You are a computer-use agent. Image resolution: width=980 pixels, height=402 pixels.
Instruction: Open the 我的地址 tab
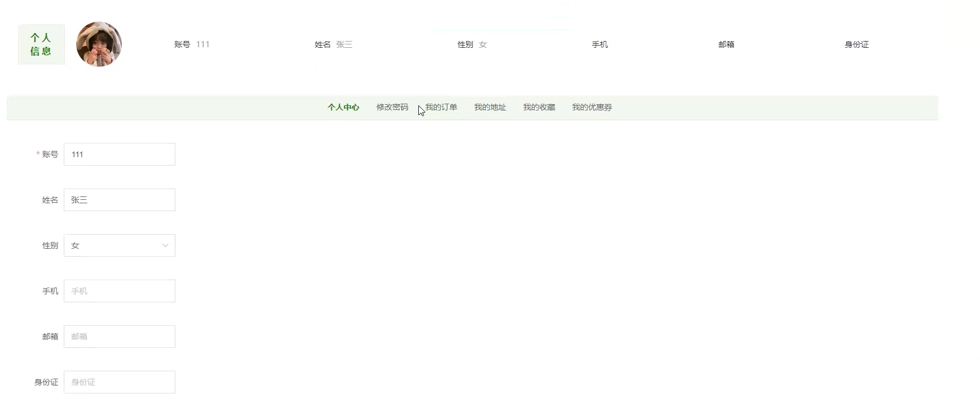click(490, 107)
